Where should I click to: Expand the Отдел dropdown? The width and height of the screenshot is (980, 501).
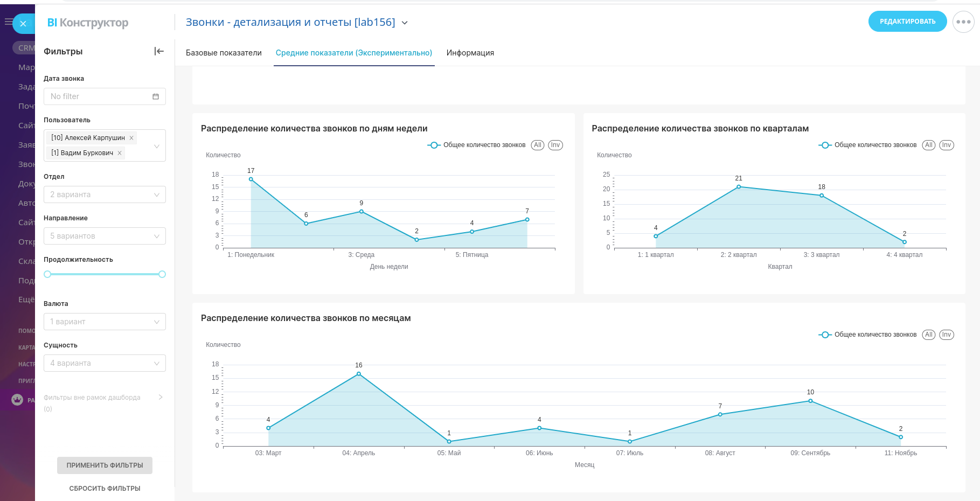[105, 194]
